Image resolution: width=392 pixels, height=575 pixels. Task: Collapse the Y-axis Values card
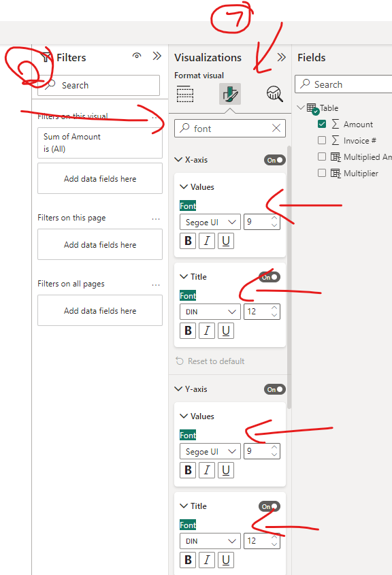click(x=184, y=416)
